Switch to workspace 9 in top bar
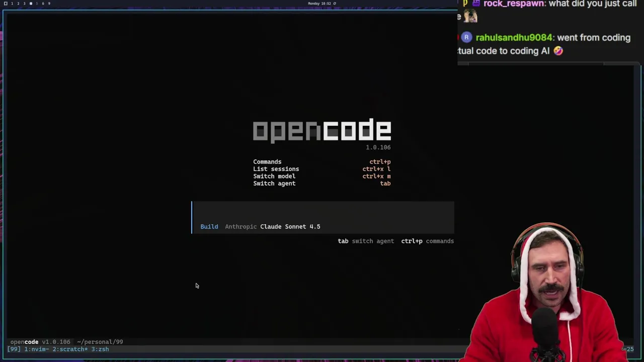Screen dimensions: 644x362 click(x=49, y=4)
